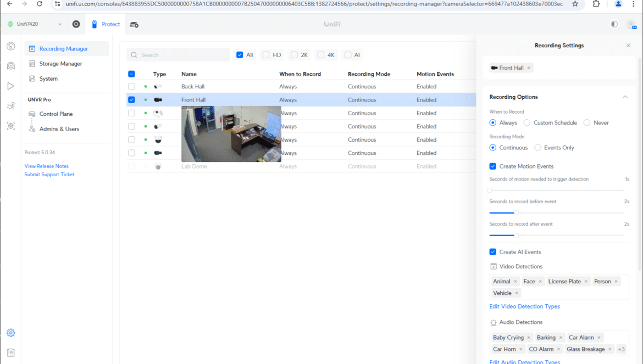Remove the License Plate detection tag
The image size is (643, 364).
(586, 282)
